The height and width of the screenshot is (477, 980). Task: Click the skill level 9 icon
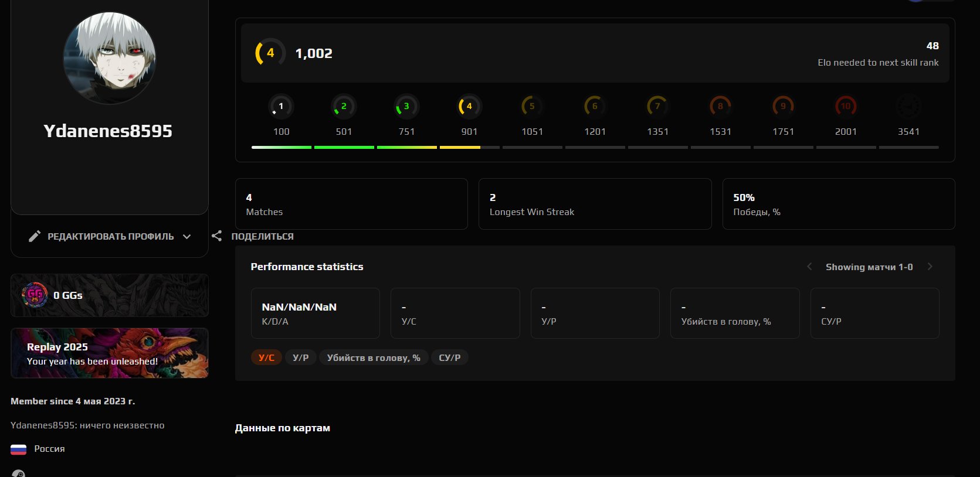click(x=783, y=107)
